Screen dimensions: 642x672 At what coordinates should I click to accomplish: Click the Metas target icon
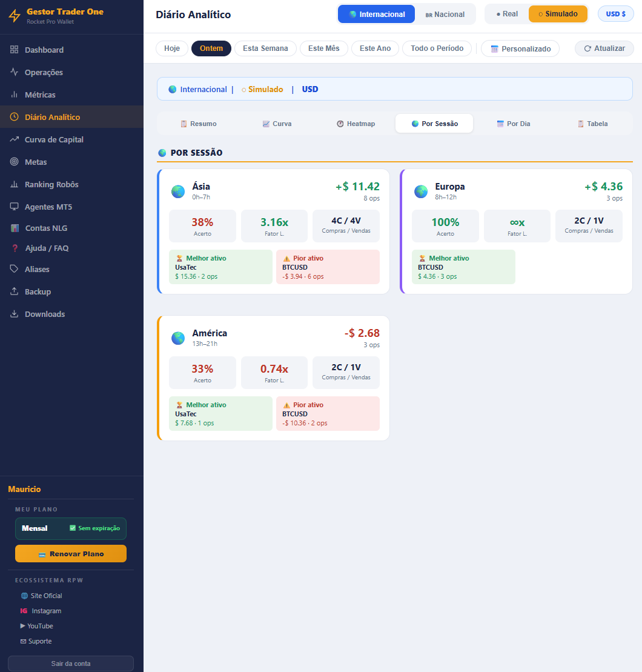coord(14,162)
